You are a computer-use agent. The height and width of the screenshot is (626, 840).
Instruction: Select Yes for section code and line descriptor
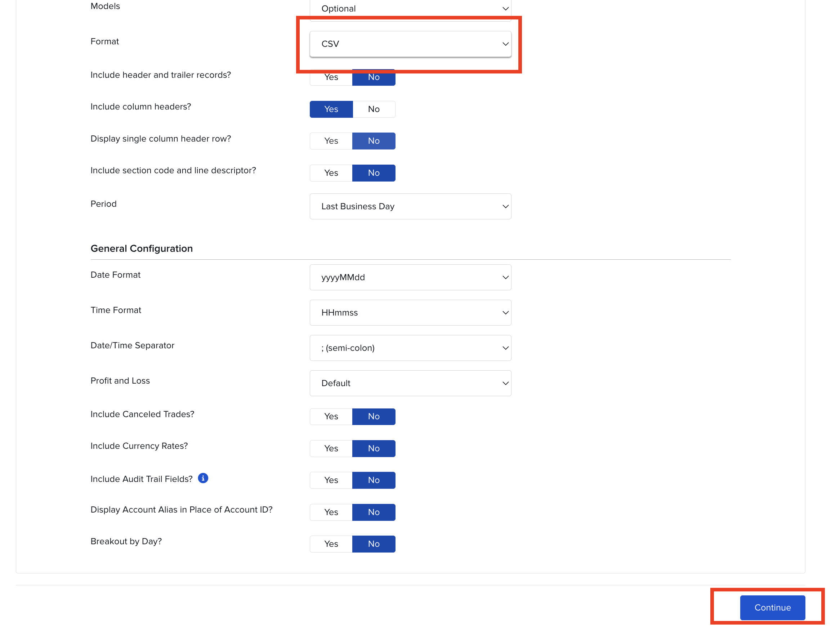pyautogui.click(x=331, y=173)
